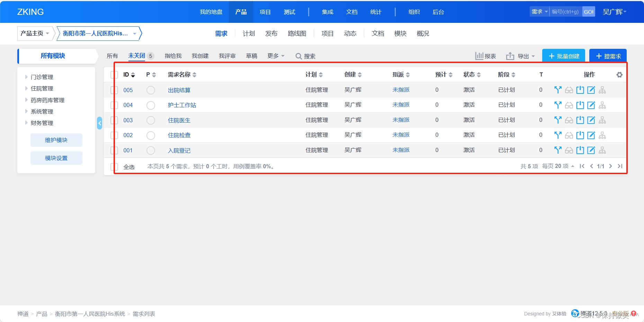Viewport: 644px width, 322px height.
Task: Click the close icon for 护士工作站 row
Action: (x=580, y=105)
